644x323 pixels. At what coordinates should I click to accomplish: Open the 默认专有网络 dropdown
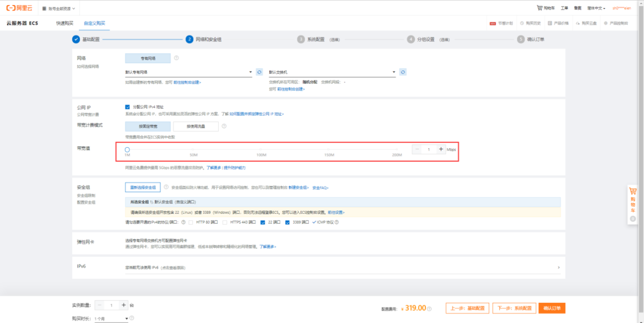(x=189, y=72)
